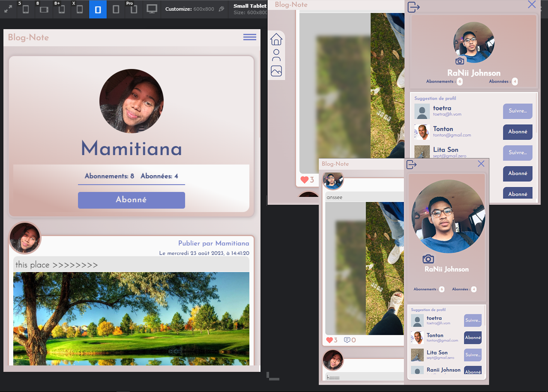Click RaNii Johnson's large photo in the lower window
The height and width of the screenshot is (392, 548).
pos(448,216)
